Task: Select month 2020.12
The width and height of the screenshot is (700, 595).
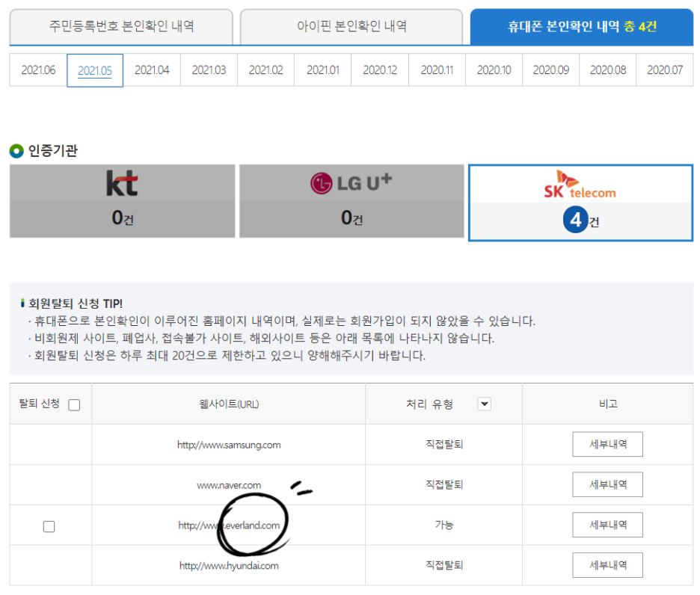Action: click(x=380, y=70)
